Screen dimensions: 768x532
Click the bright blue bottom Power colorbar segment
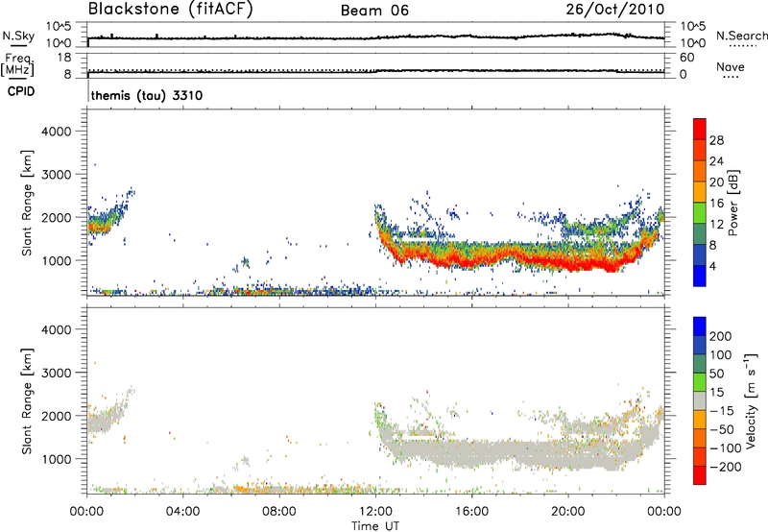click(700, 276)
